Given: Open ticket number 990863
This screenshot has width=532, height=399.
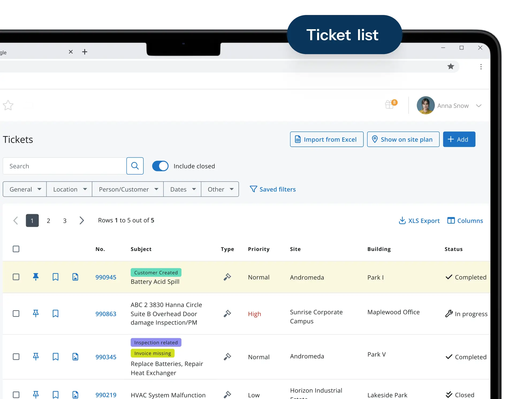Looking at the screenshot, I should pos(106,314).
